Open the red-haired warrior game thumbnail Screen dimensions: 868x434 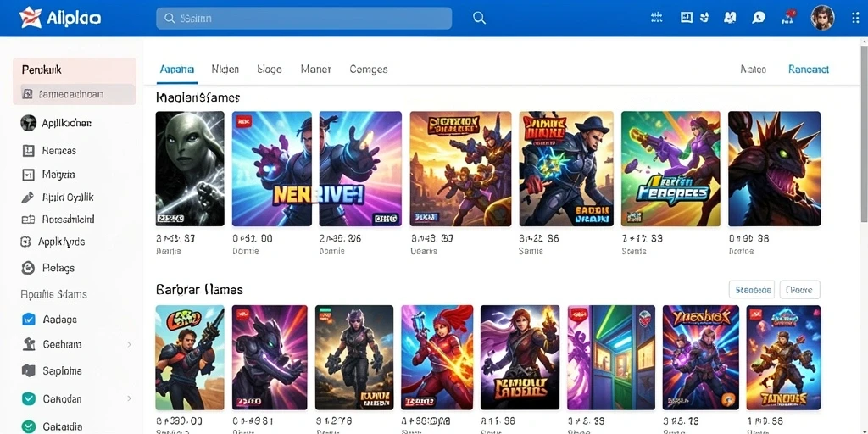437,358
